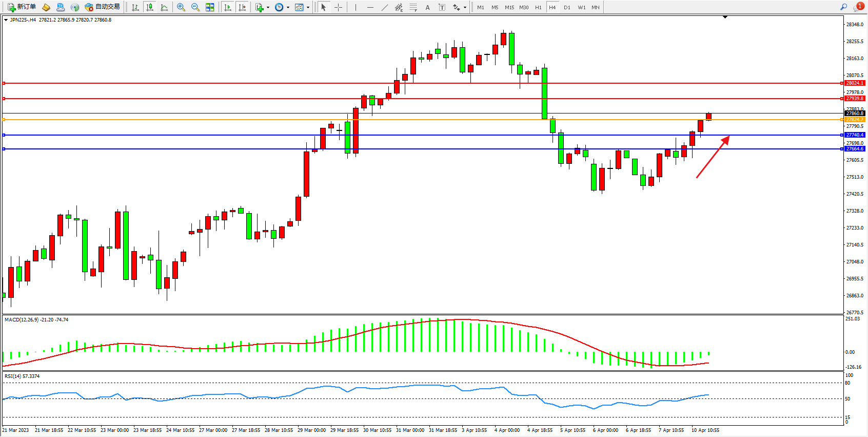This screenshot has height=437, width=868.
Task: Toggle the AutoTrading (自动交易) button
Action: click(x=103, y=7)
